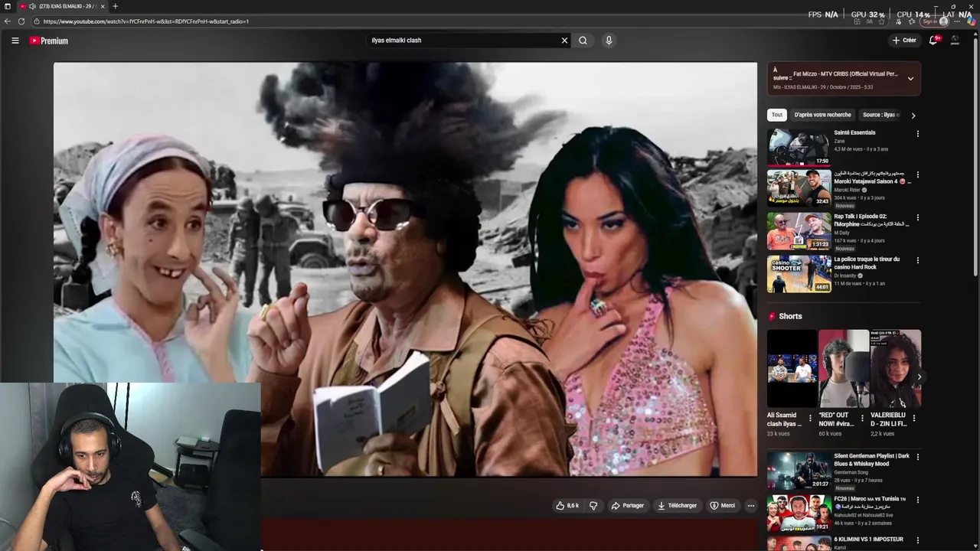Like the video with the 8,6 k thumbs up
The image size is (980, 551).
coord(567,506)
